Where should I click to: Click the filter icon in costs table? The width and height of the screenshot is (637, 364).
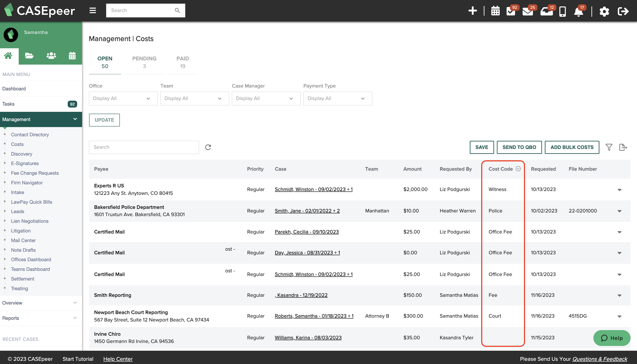click(609, 147)
